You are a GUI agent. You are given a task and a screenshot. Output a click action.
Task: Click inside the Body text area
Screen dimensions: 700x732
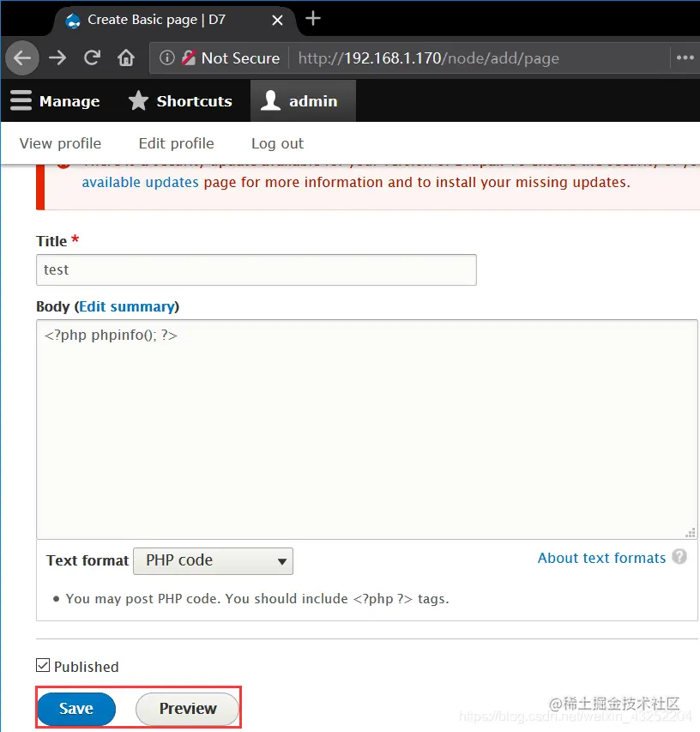[x=367, y=429]
